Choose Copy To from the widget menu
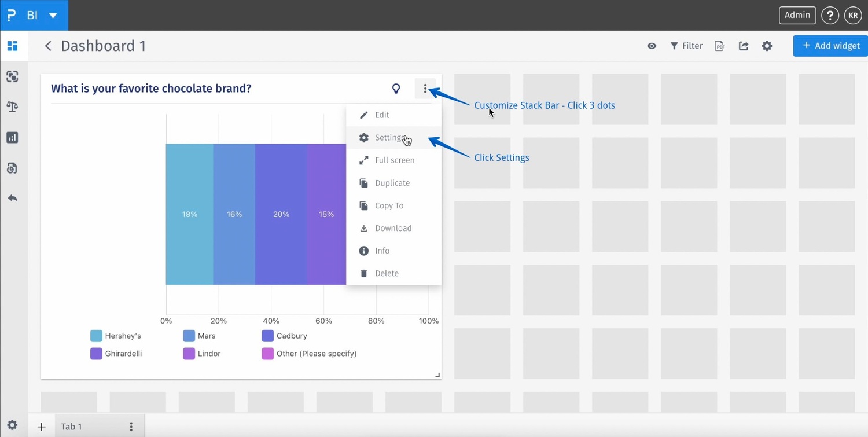Viewport: 868px width, 437px height. [393, 205]
